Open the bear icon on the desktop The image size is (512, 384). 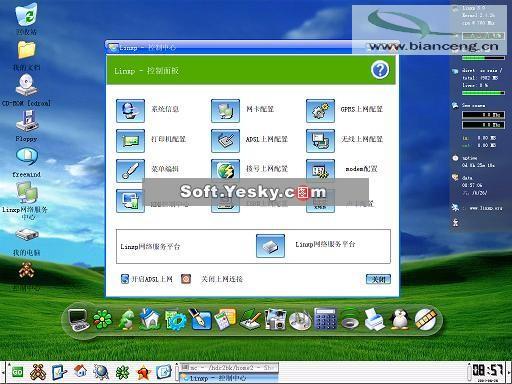(x=27, y=270)
